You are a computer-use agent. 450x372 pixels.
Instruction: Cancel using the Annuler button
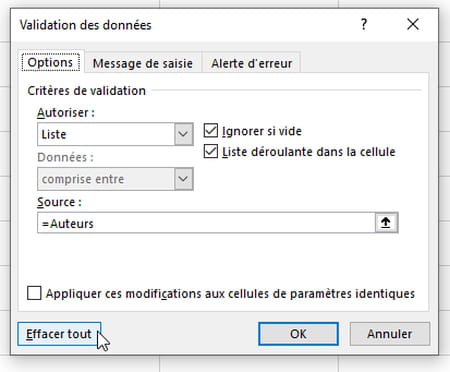point(390,334)
